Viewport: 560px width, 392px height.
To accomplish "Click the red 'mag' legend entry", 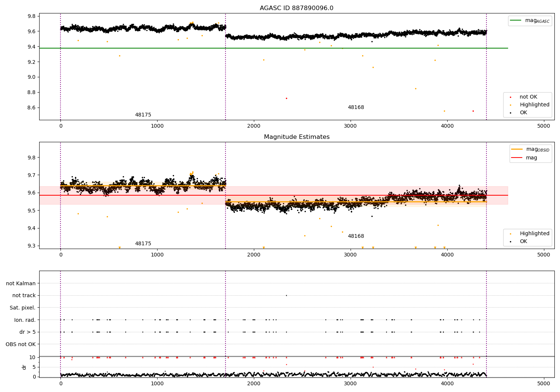I will [x=525, y=158].
